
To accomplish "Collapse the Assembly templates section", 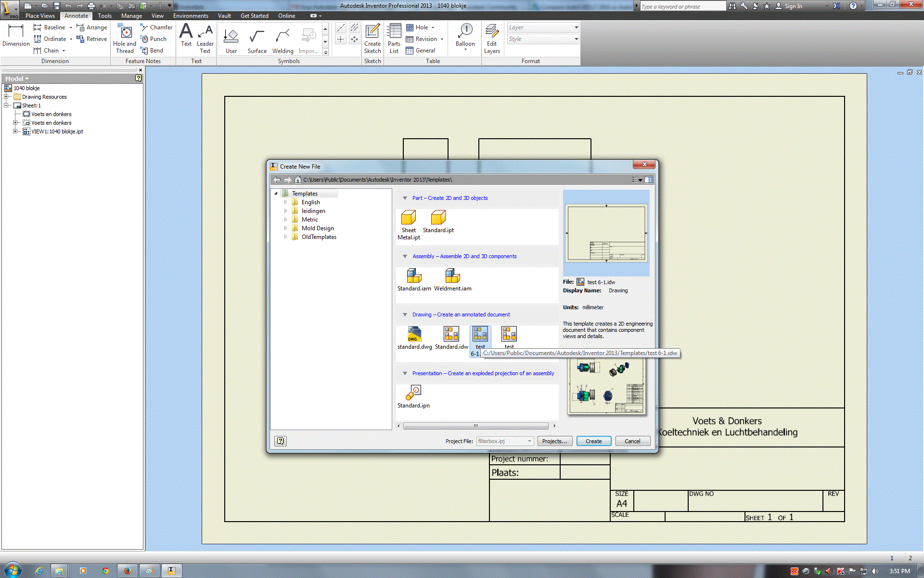I will (x=405, y=256).
